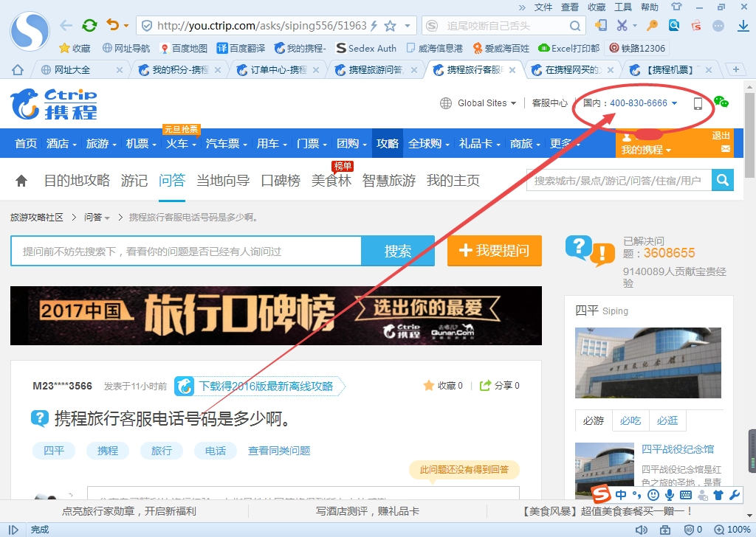The height and width of the screenshot is (537, 756).
Task: Click the 四平 tag
Action: point(53,451)
